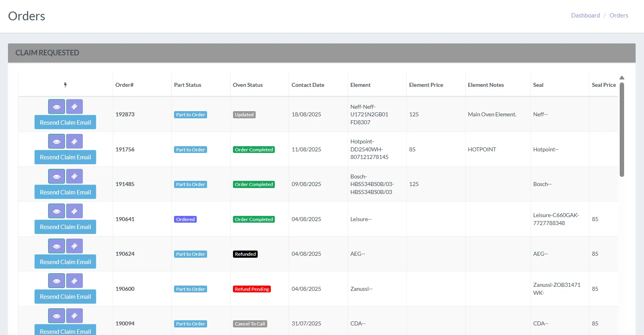Click the ticket icon for order 190624
Image resolution: width=644 pixels, height=335 pixels.
point(74,246)
